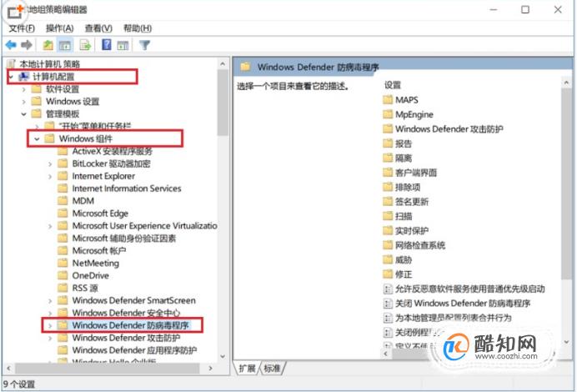
Task: Select 关闭 Windows Defender 防病毒程序 setting
Action: tap(463, 304)
